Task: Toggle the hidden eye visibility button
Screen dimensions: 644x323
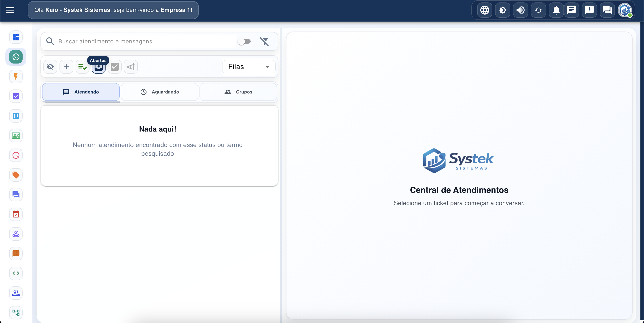Action: [50, 67]
